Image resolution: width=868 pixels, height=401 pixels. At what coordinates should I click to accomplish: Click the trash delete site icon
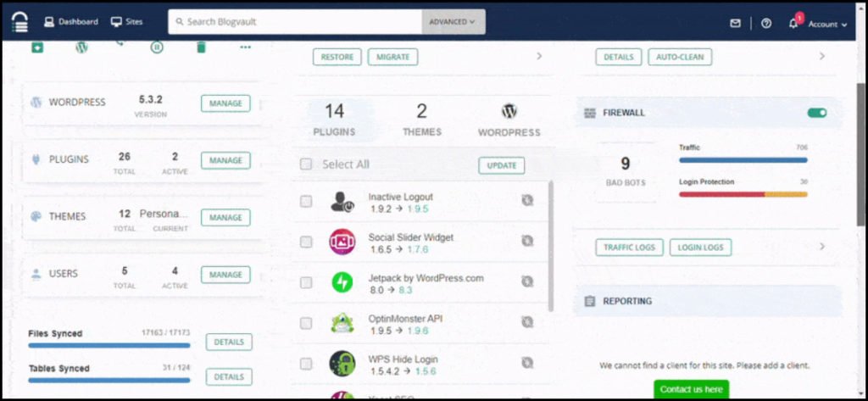201,47
